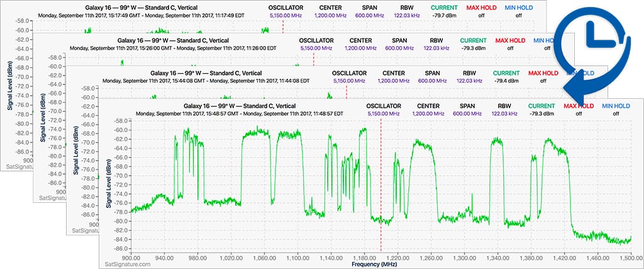
Task: Toggle MIN HOLD in the 11:48:57 EDT chart
Action: pyautogui.click(x=616, y=106)
